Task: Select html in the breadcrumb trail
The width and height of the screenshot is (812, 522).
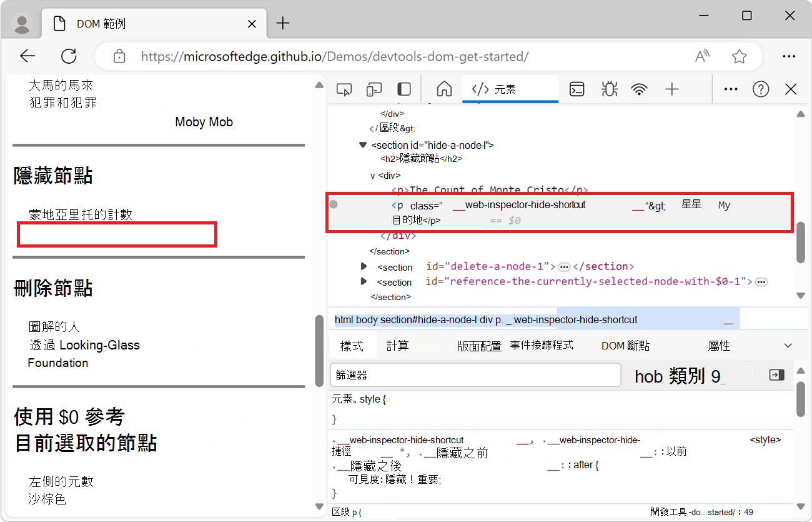Action: click(x=344, y=319)
